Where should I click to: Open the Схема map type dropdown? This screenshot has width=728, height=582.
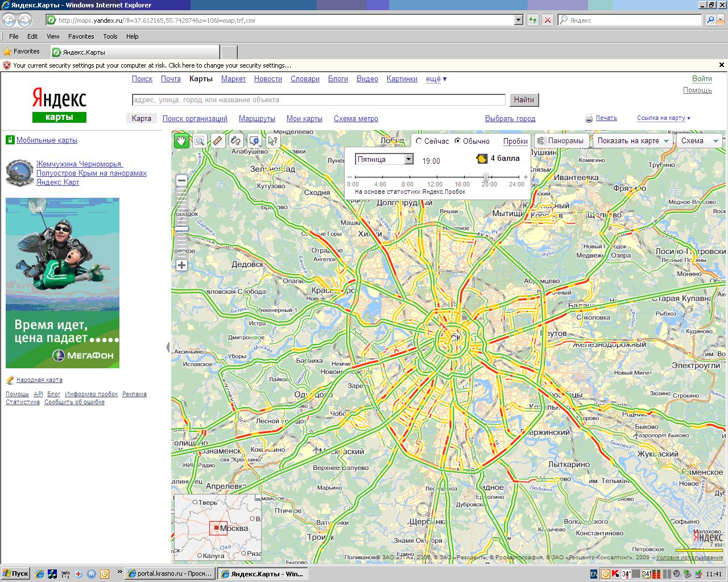(700, 140)
